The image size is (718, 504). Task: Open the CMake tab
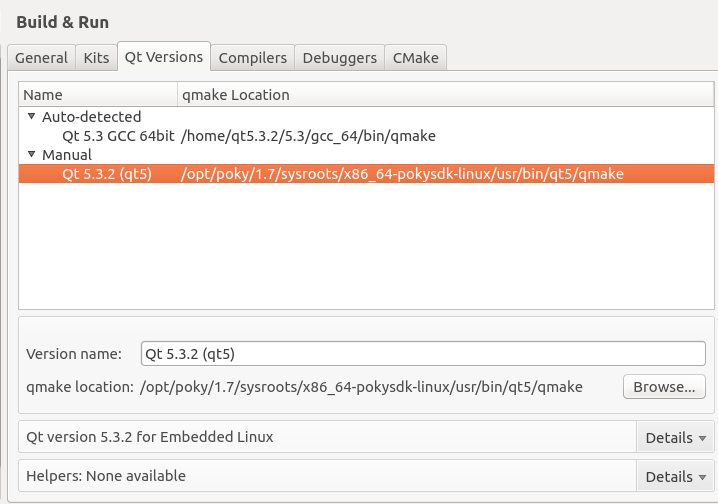pos(415,58)
